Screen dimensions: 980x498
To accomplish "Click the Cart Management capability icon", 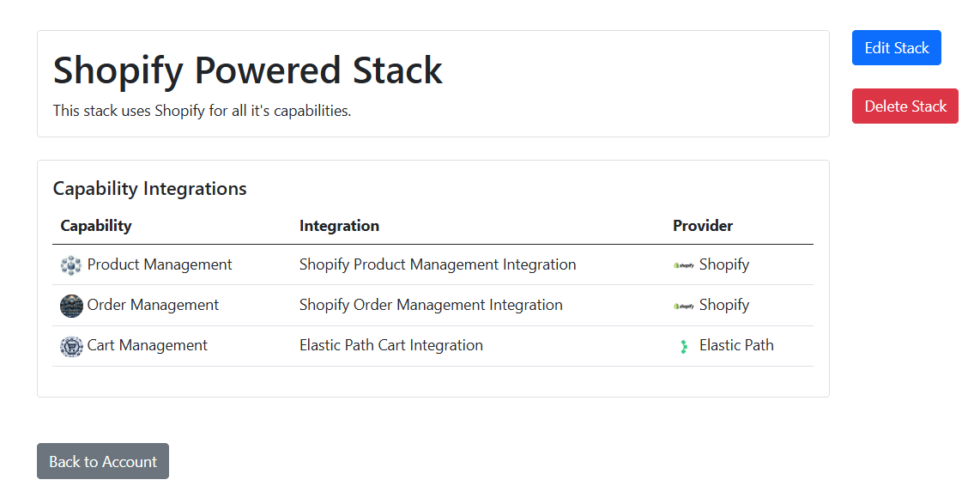I will [71, 346].
